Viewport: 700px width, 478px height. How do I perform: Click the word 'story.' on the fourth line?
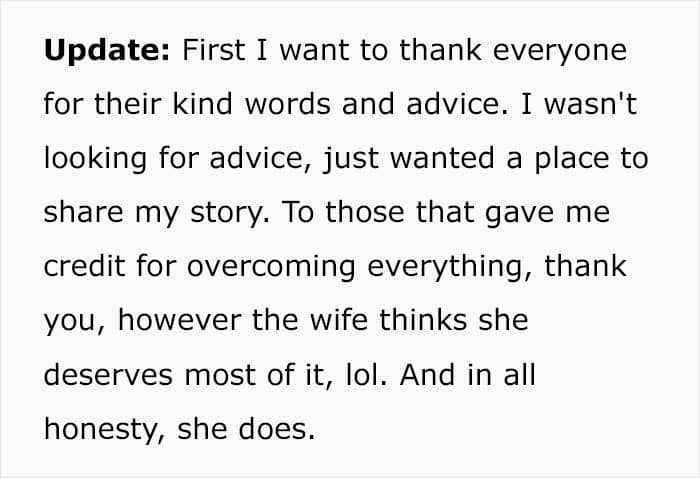point(230,213)
